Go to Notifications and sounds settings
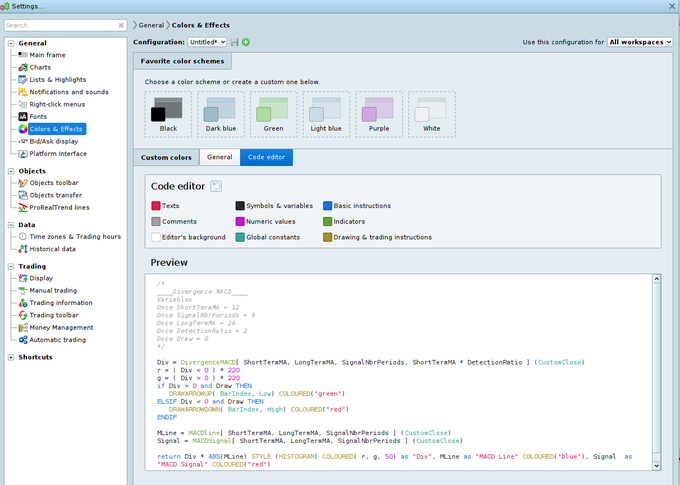 coord(68,92)
